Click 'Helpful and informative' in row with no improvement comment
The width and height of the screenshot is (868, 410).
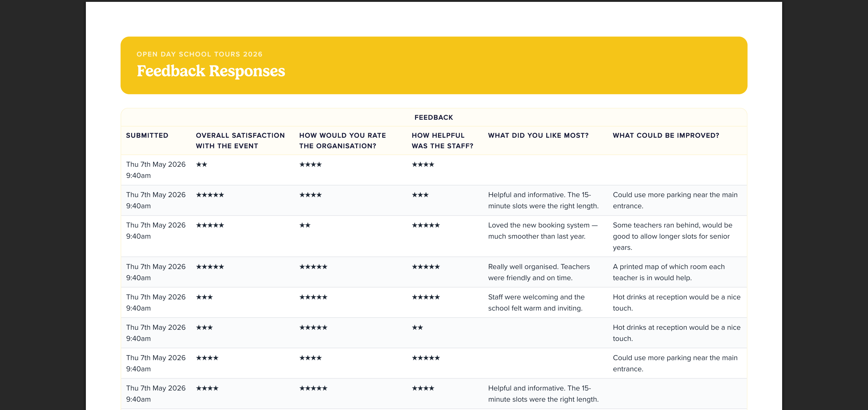[543, 394]
